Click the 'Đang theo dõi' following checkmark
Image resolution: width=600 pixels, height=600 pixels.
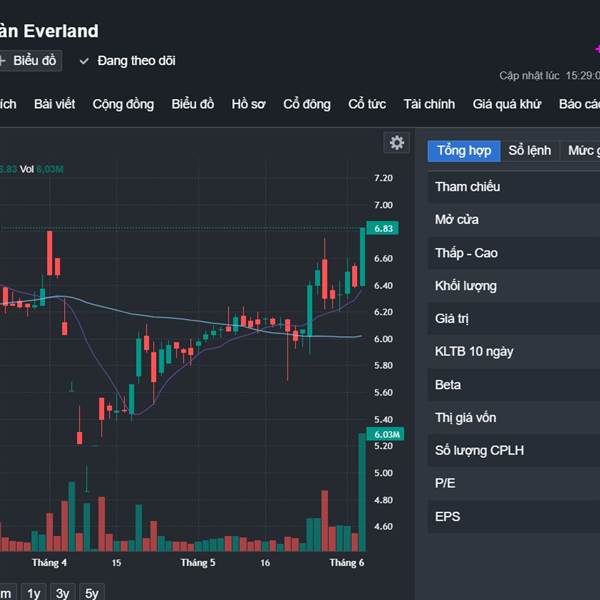pyautogui.click(x=85, y=61)
